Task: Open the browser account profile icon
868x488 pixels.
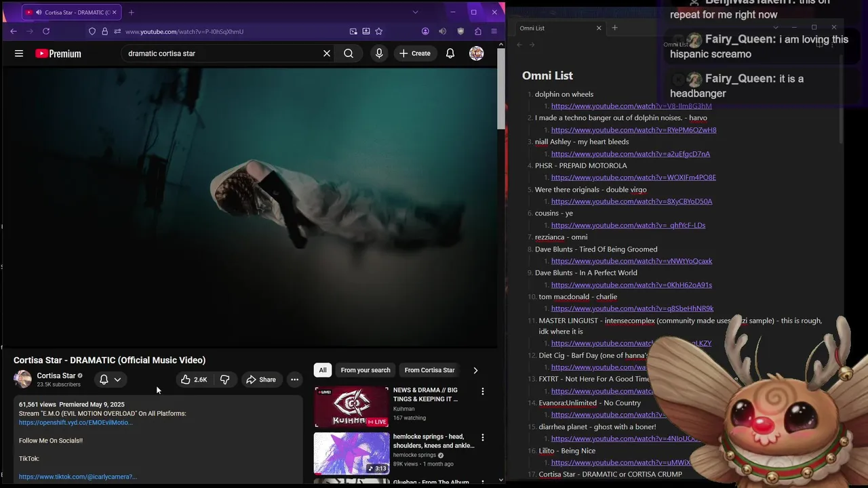Action: (425, 31)
